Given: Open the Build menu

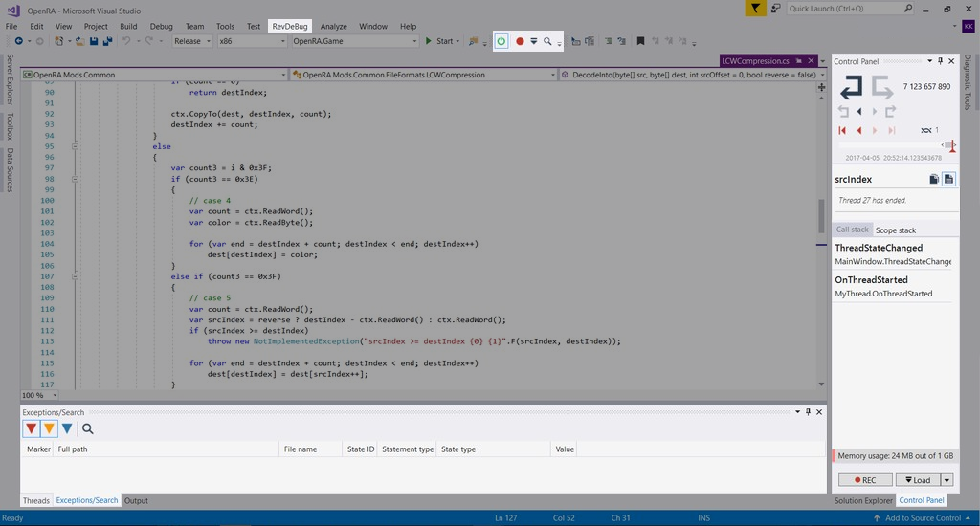Looking at the screenshot, I should coord(128,26).
